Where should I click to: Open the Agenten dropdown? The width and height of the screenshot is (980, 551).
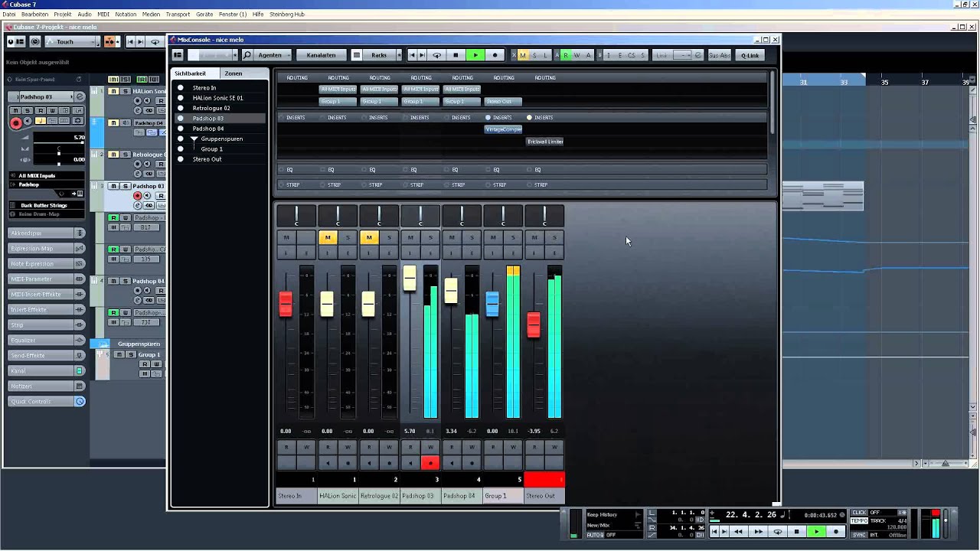(273, 55)
